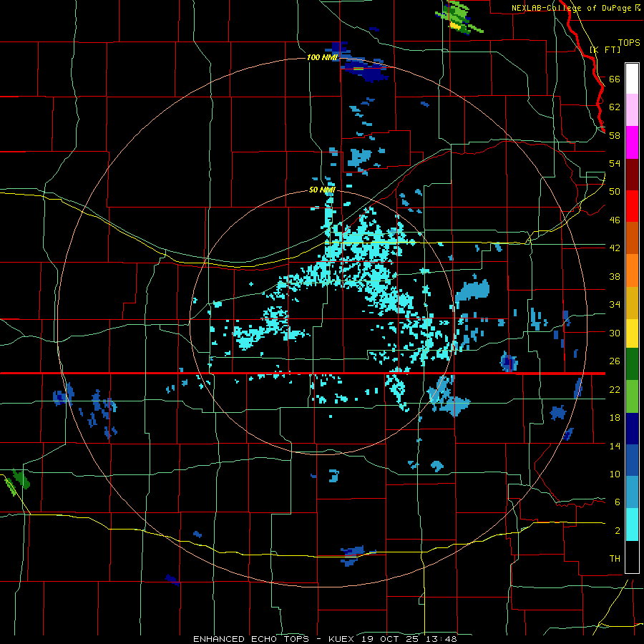
Task: Click the white 66+ kft legend swatch
Action: pyautogui.click(x=632, y=79)
